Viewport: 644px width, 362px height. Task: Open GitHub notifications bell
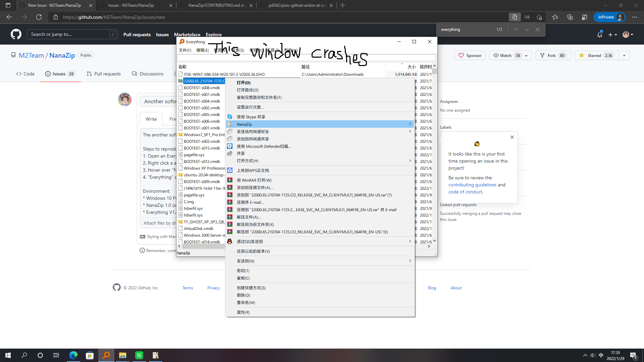599,34
